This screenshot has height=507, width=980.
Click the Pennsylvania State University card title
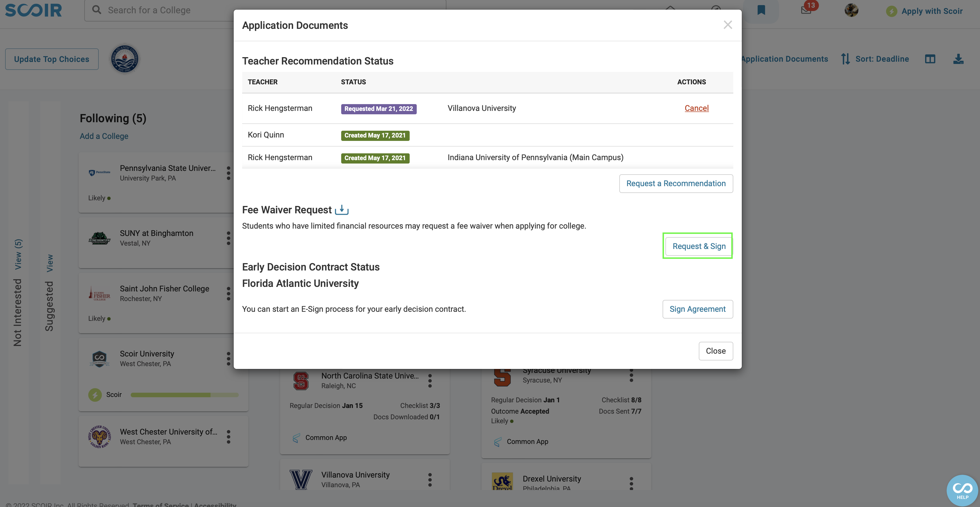point(168,168)
